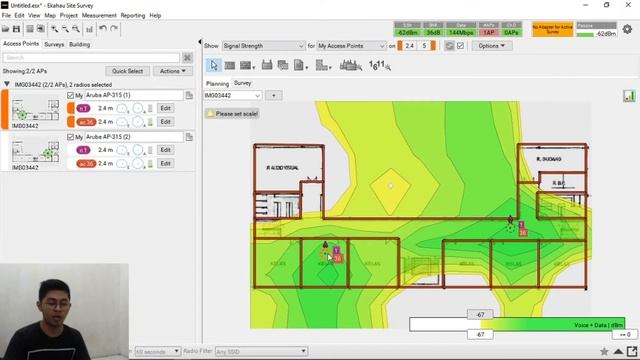Open the Options dropdown

(492, 46)
